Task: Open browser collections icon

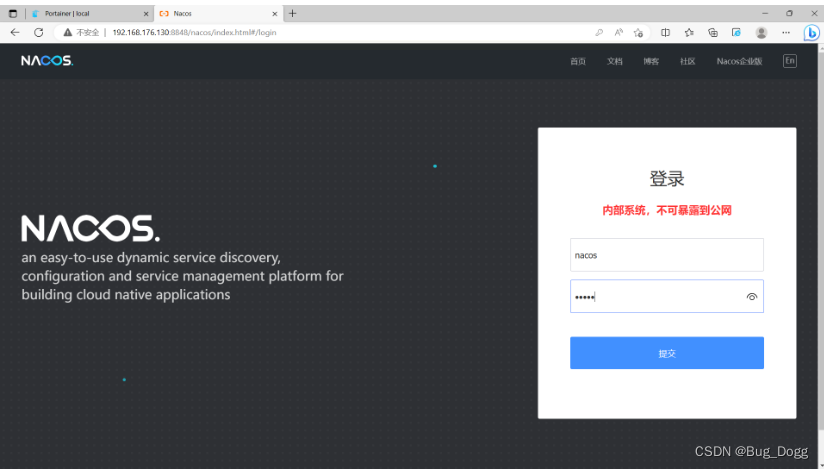Action: (x=713, y=33)
